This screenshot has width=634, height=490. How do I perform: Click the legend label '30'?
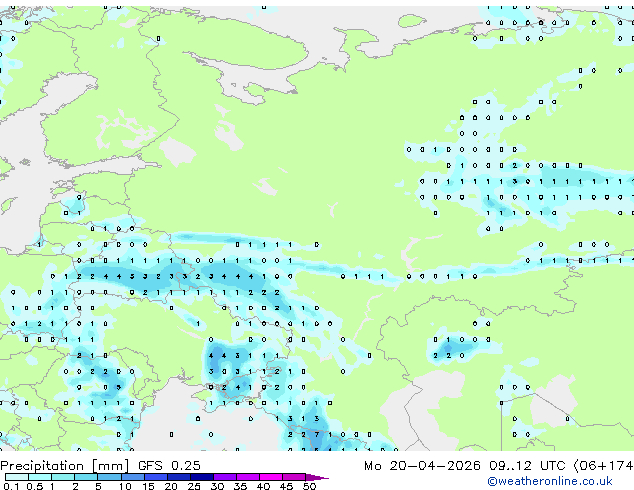[x=217, y=486]
